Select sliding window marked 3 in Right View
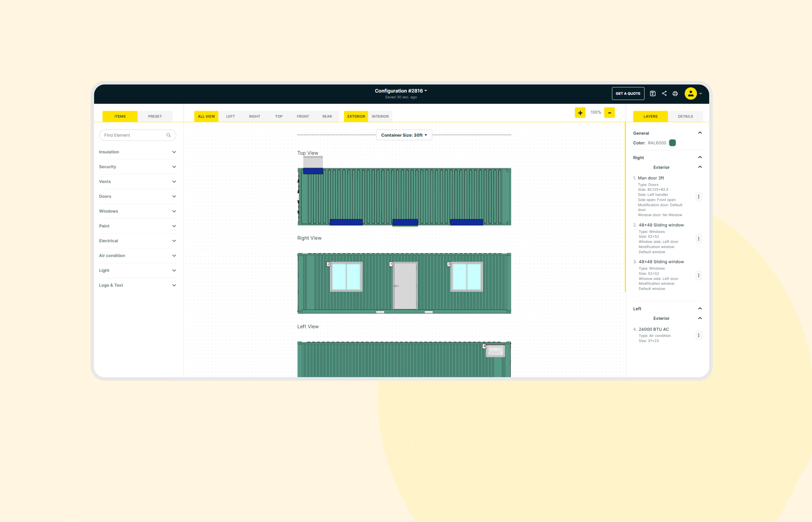The image size is (812, 522). click(x=466, y=277)
